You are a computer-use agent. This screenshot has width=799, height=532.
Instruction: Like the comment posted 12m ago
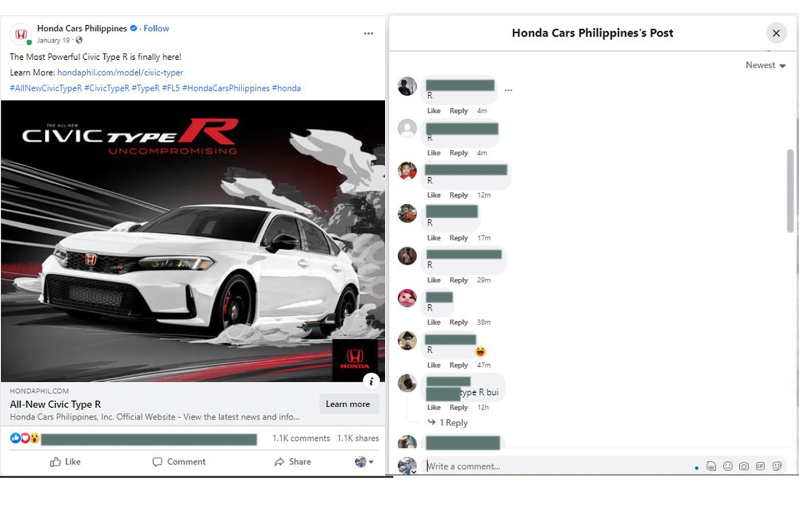(434, 195)
